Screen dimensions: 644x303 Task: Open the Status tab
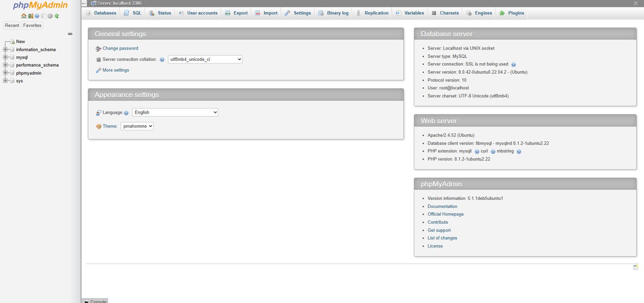tap(160, 13)
